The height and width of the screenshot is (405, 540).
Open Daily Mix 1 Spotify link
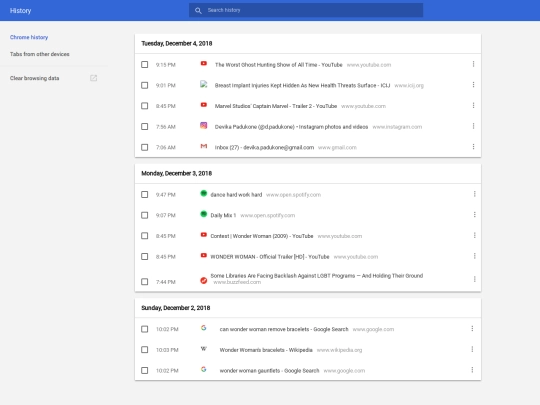click(x=223, y=216)
